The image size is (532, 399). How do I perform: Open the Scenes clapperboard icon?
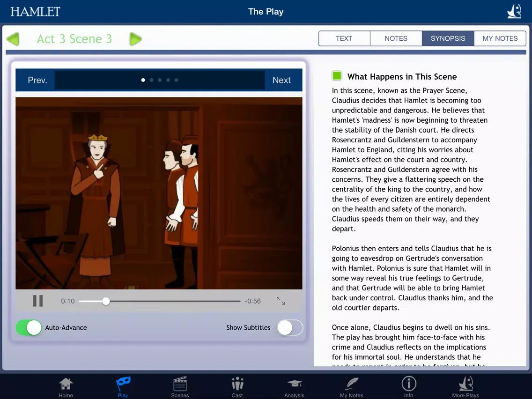coord(180,387)
